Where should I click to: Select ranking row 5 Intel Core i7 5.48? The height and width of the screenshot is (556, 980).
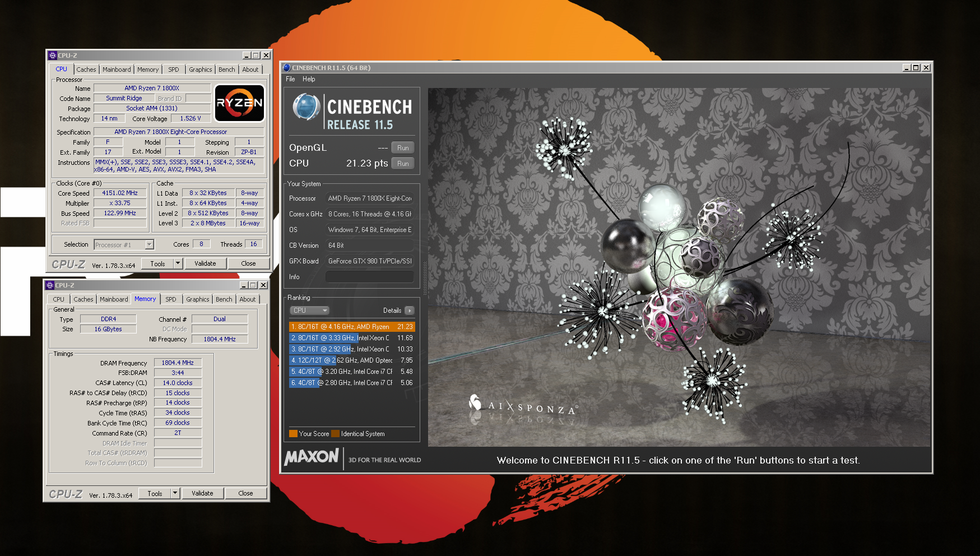click(352, 372)
